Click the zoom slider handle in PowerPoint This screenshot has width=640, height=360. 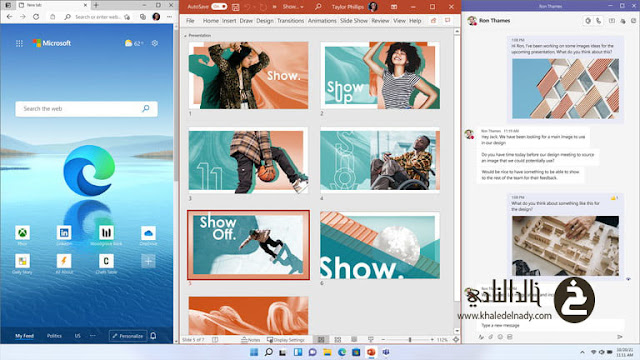click(410, 340)
